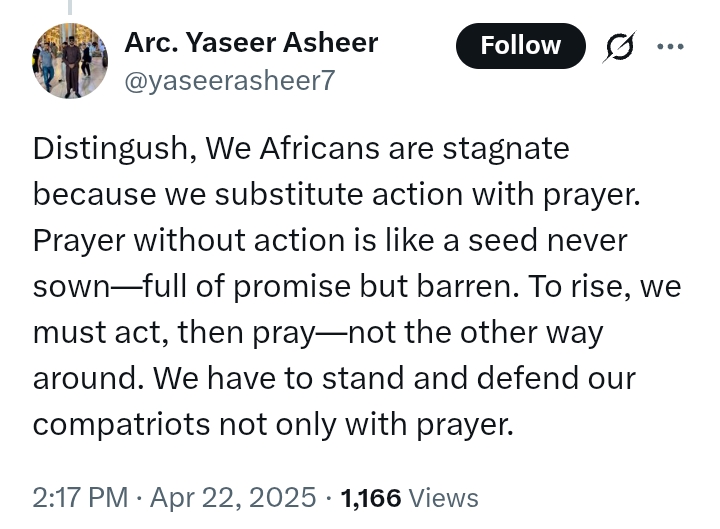Click the word Views beside the count
The height and width of the screenshot is (529, 720).
[443, 498]
